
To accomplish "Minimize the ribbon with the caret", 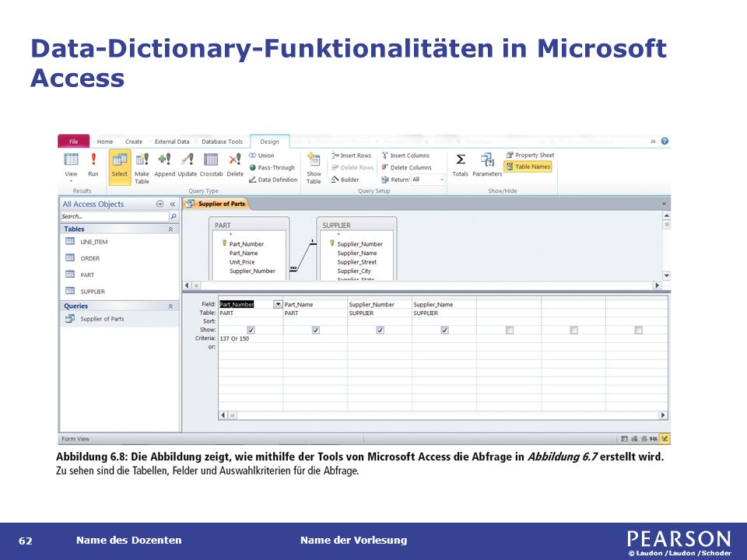I will [653, 142].
